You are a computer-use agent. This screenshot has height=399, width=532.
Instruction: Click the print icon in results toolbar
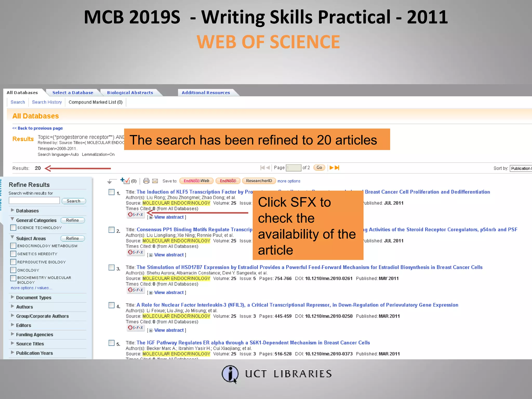(x=146, y=181)
